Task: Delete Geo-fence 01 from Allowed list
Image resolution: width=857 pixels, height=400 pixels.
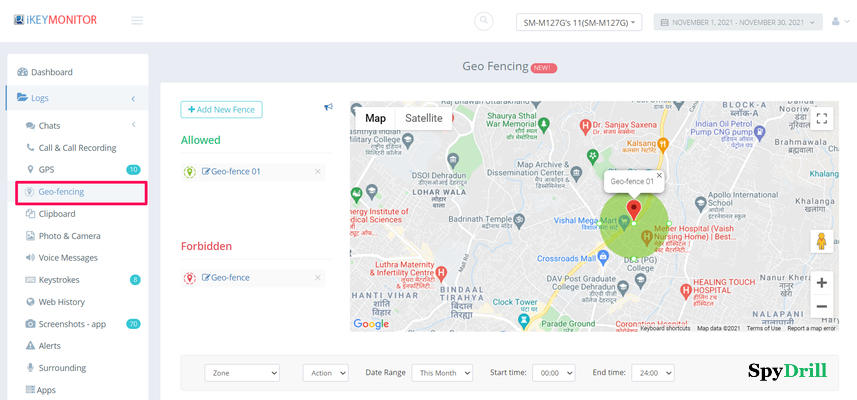Action: [318, 172]
